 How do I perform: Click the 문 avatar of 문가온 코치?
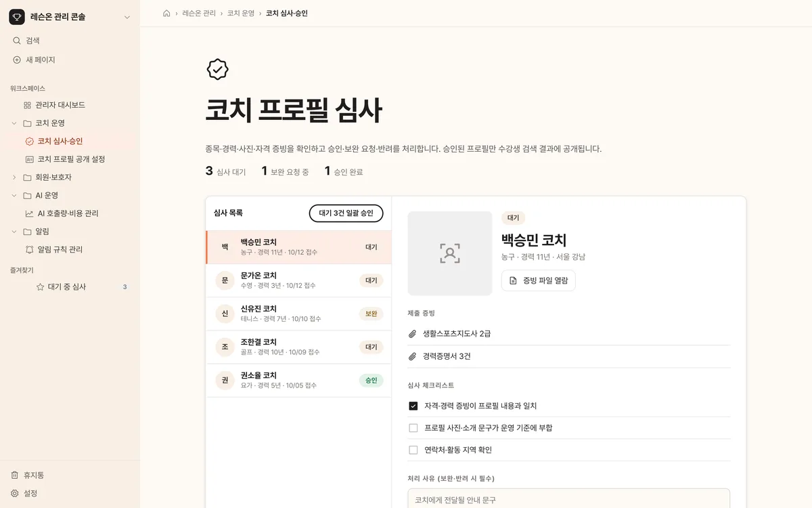(x=225, y=280)
